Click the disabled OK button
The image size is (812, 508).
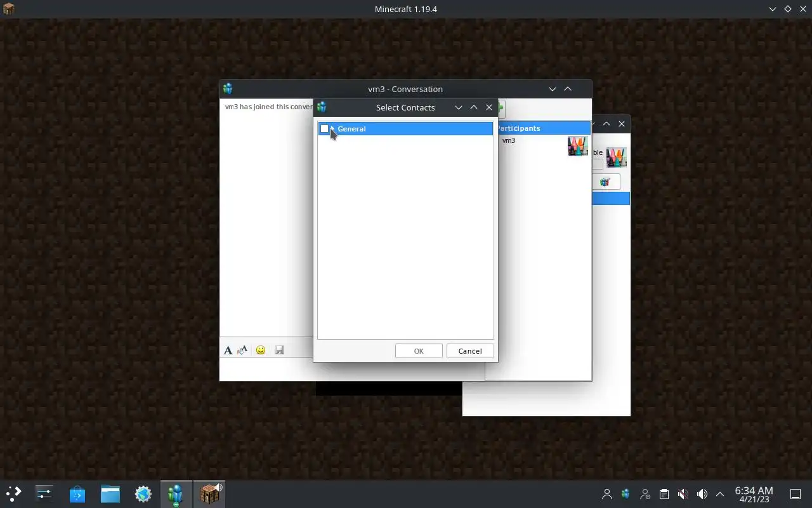point(419,351)
